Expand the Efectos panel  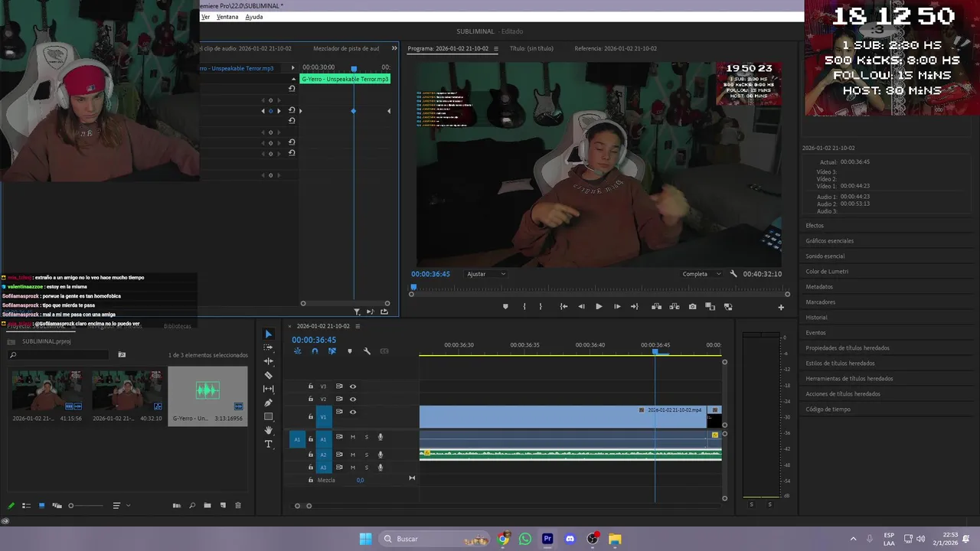pyautogui.click(x=815, y=226)
